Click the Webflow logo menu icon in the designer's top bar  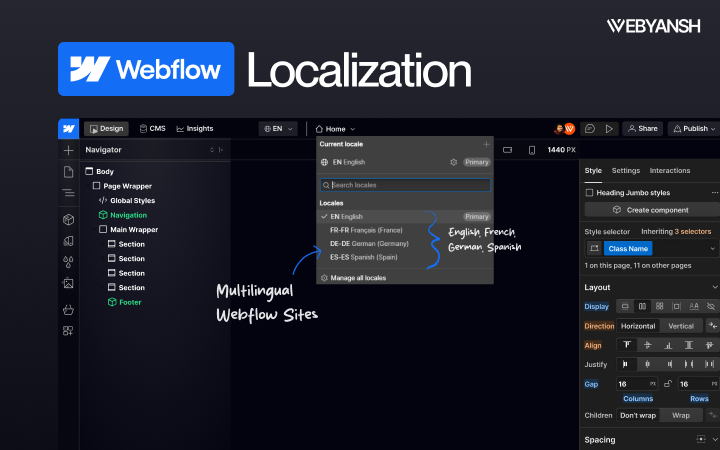click(x=68, y=129)
